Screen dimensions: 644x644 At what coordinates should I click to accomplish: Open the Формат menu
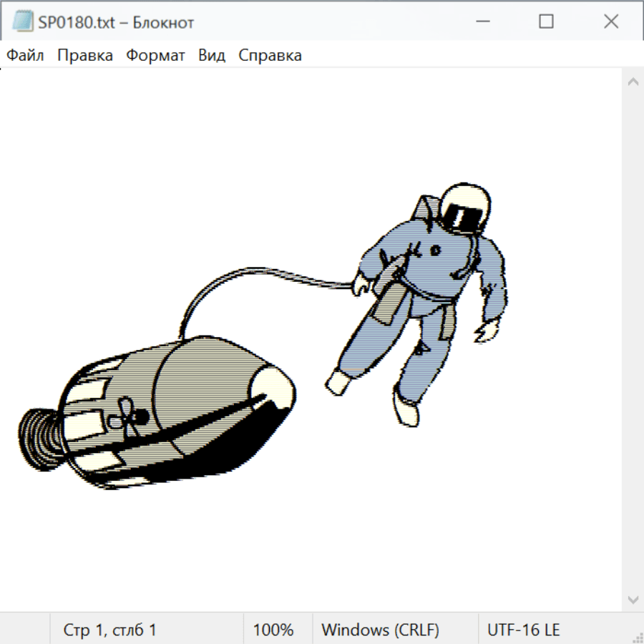pyautogui.click(x=155, y=56)
